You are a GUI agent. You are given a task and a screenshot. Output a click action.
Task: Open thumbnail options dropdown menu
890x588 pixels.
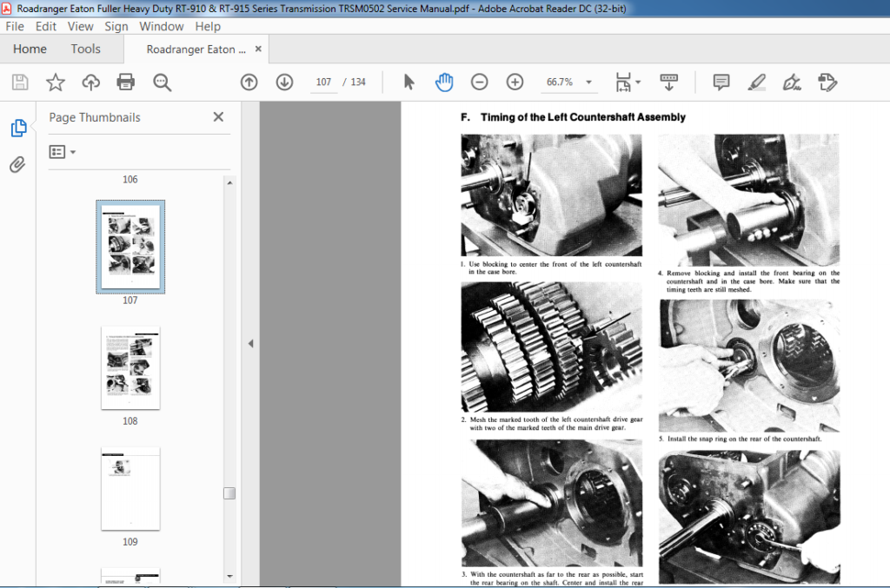click(x=63, y=152)
